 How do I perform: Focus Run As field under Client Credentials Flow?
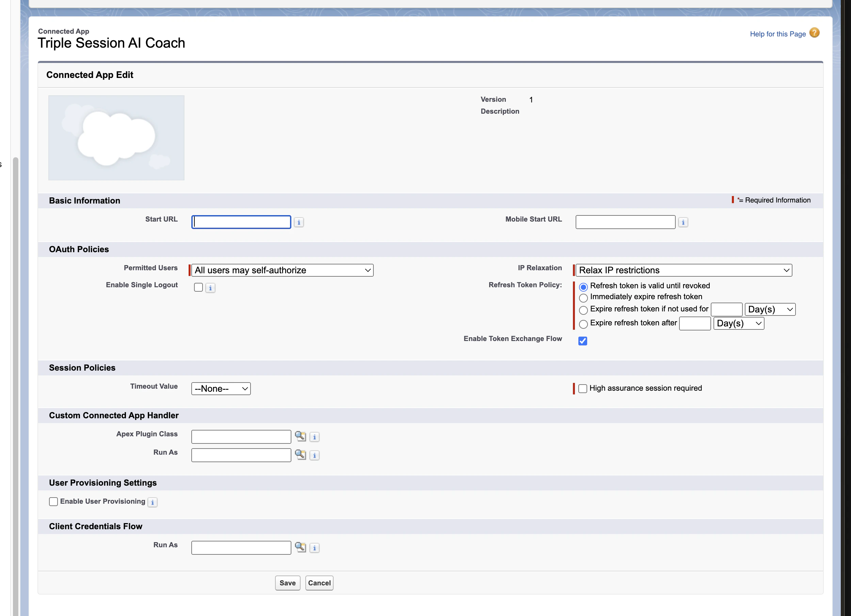tap(241, 548)
